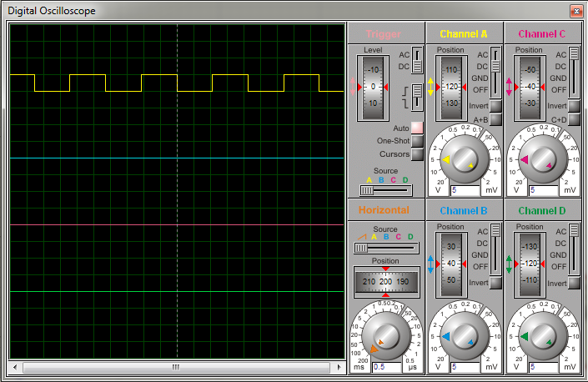Click the green Channel D trace line
The width and height of the screenshot is (588, 382).
176,291
